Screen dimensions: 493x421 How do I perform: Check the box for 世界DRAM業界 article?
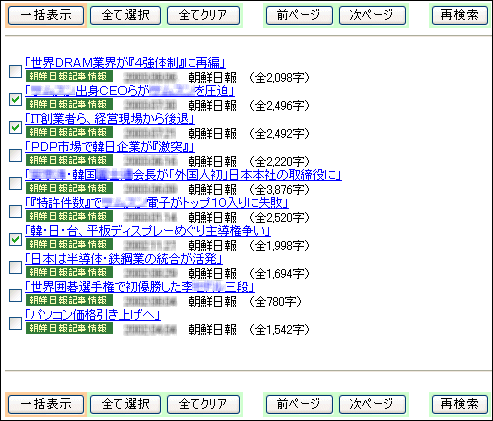(15, 71)
